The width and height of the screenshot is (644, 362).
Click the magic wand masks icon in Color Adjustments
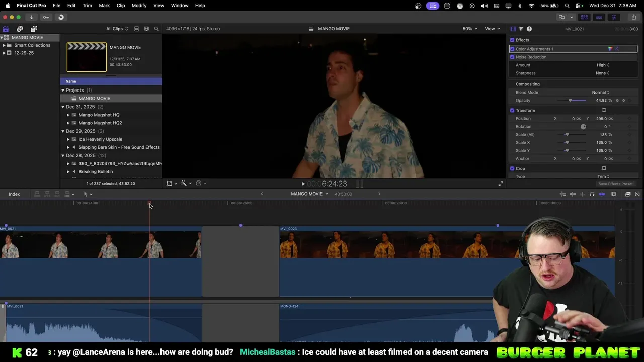point(617,49)
